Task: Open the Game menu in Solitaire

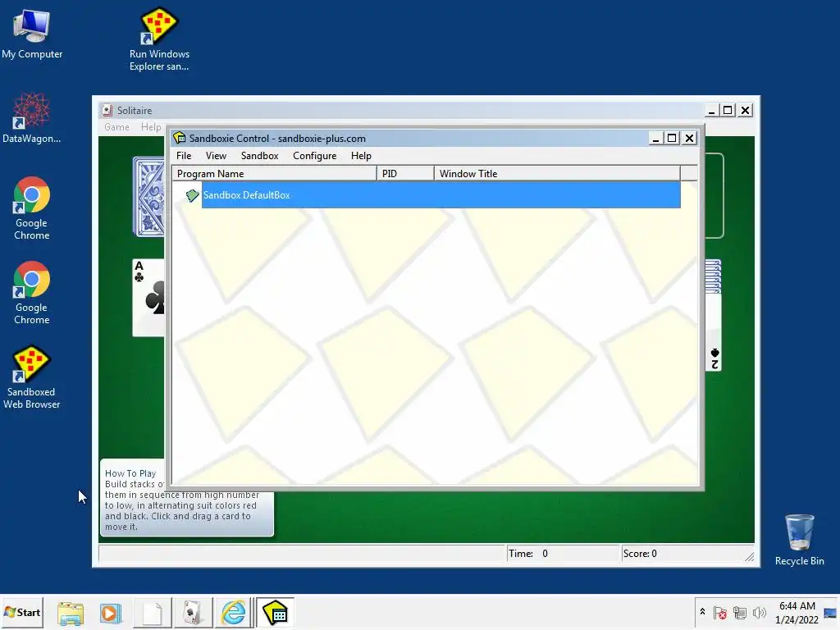Action: point(116,127)
